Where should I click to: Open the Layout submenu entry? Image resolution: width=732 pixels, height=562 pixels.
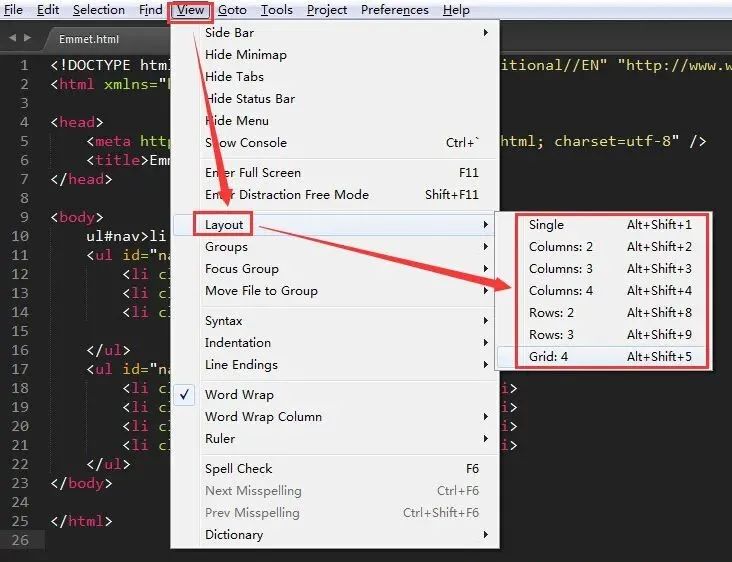coord(335,225)
